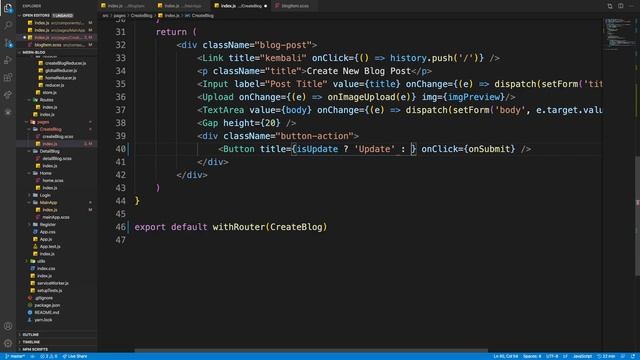Open store.js in explorer
This screenshot has height=360, width=640.
49,93
